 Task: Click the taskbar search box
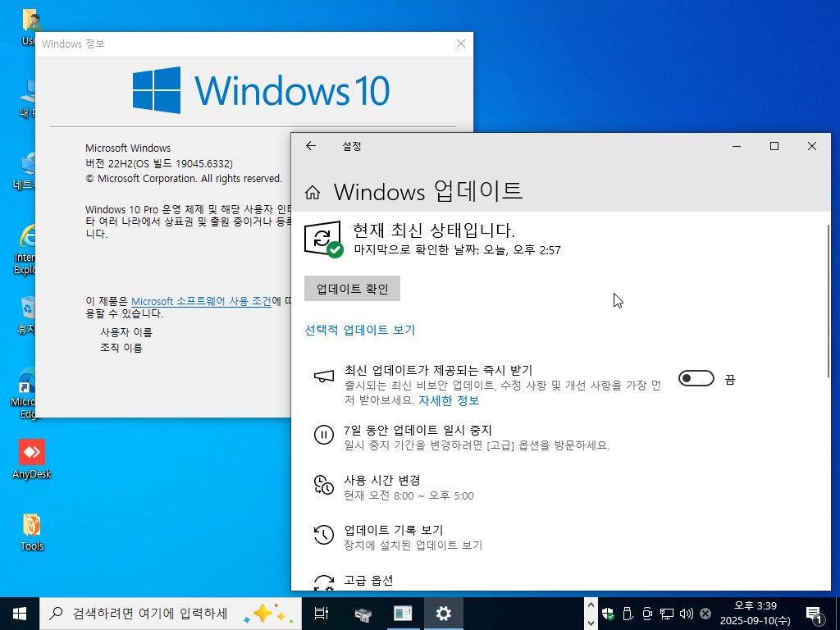171,614
